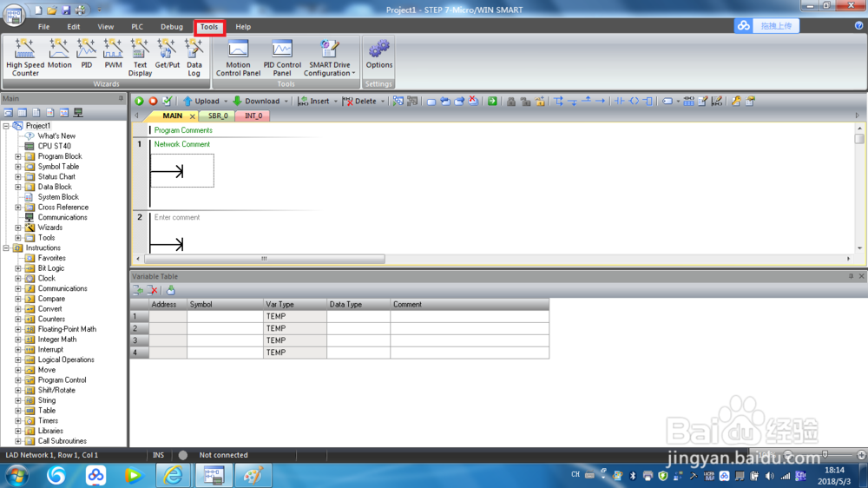This screenshot has height=488, width=868.
Task: Click the help question mark icon
Action: tap(858, 25)
